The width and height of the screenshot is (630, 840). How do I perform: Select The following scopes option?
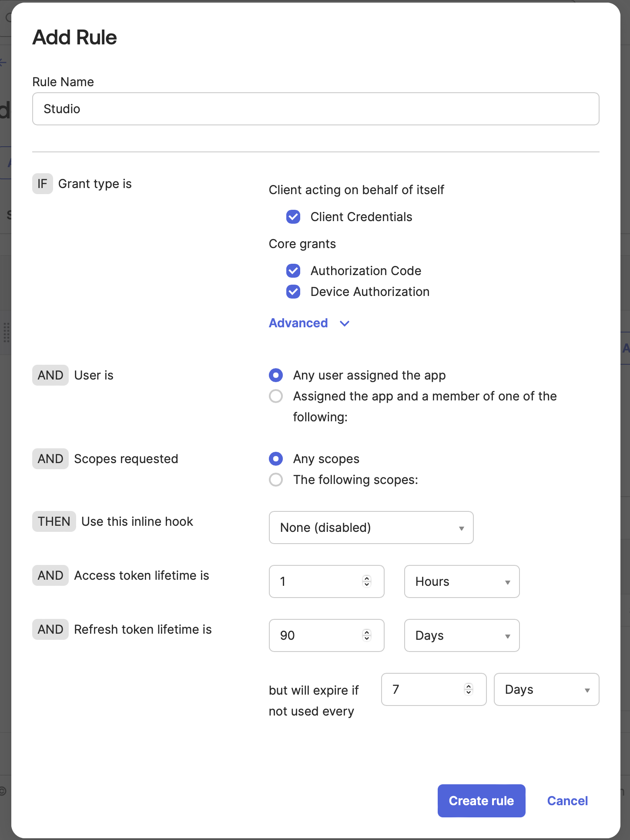[x=275, y=480]
